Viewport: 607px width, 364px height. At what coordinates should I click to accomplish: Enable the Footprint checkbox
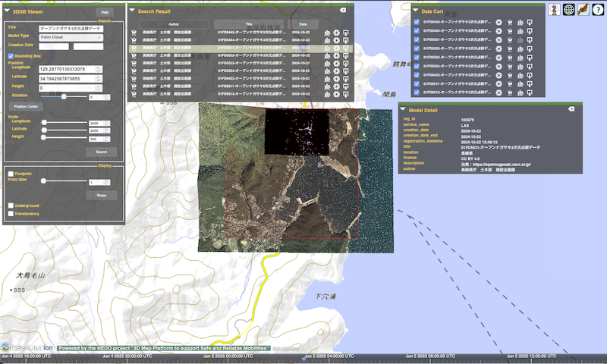[x=11, y=174]
